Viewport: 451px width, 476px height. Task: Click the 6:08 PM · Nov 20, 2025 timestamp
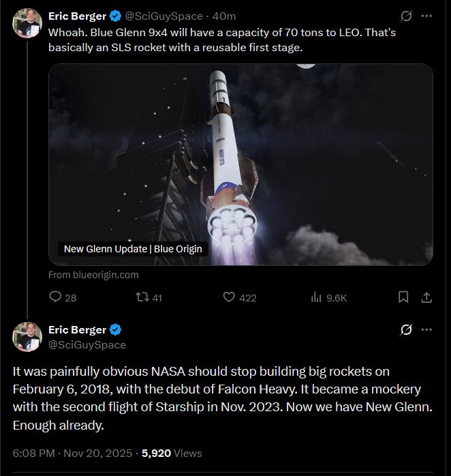pyautogui.click(x=72, y=453)
